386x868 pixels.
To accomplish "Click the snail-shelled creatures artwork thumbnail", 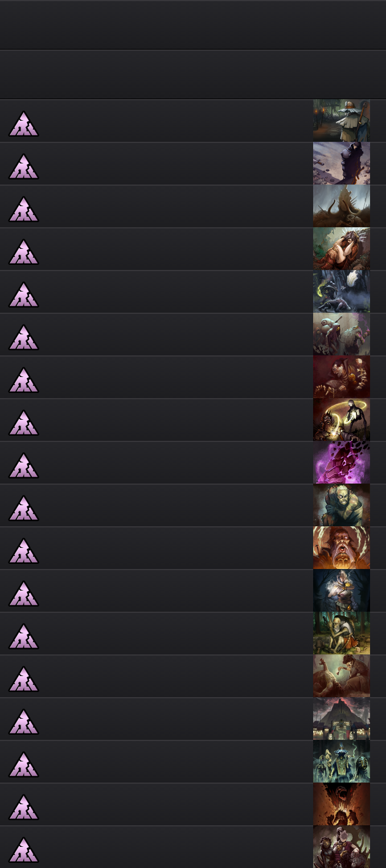I will click(342, 334).
